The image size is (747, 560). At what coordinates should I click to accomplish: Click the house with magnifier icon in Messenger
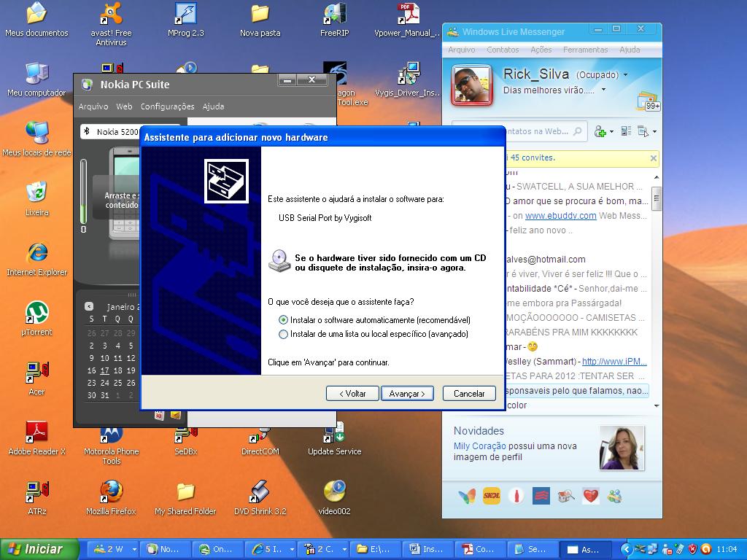[x=565, y=496]
